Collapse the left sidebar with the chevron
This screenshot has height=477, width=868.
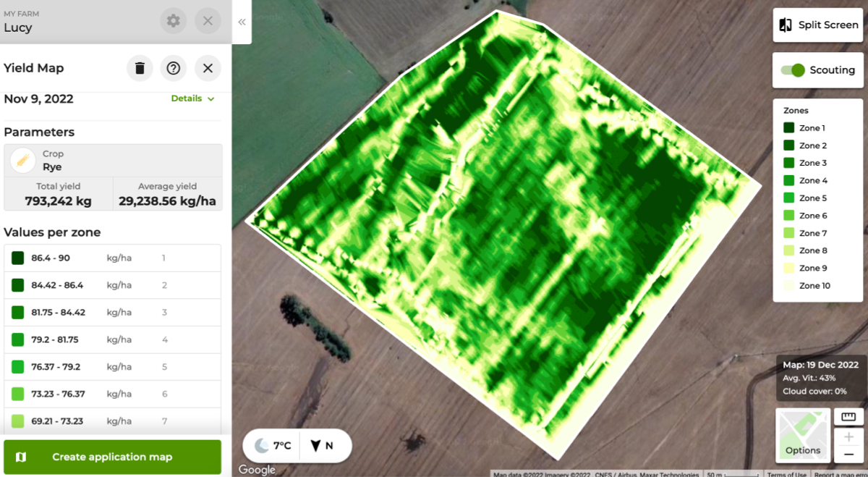click(242, 22)
